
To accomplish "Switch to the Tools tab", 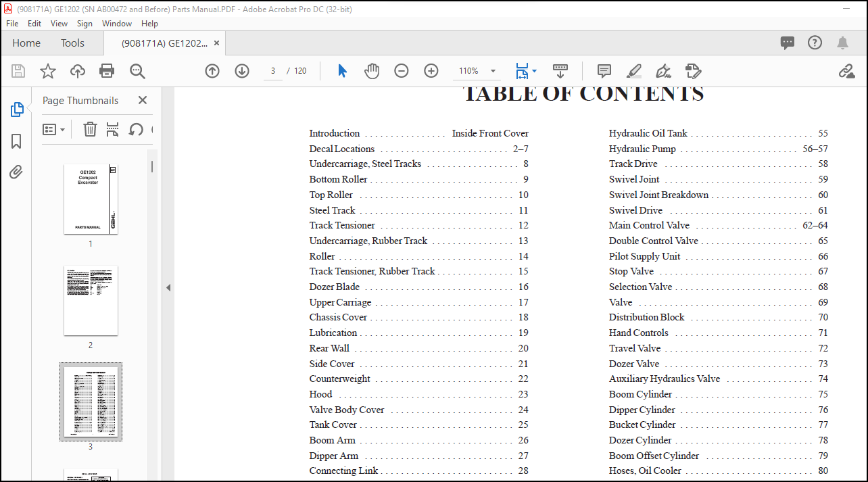I will pos(72,43).
